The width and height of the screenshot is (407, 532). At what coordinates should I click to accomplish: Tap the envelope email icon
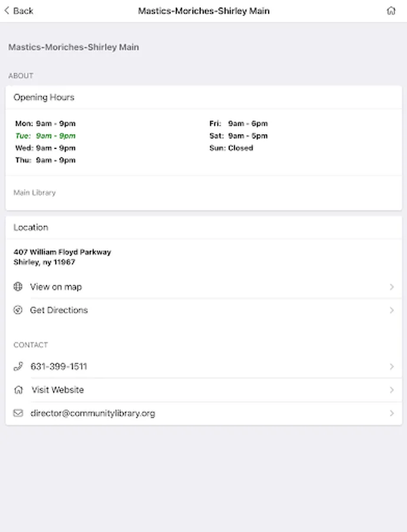pyautogui.click(x=18, y=413)
